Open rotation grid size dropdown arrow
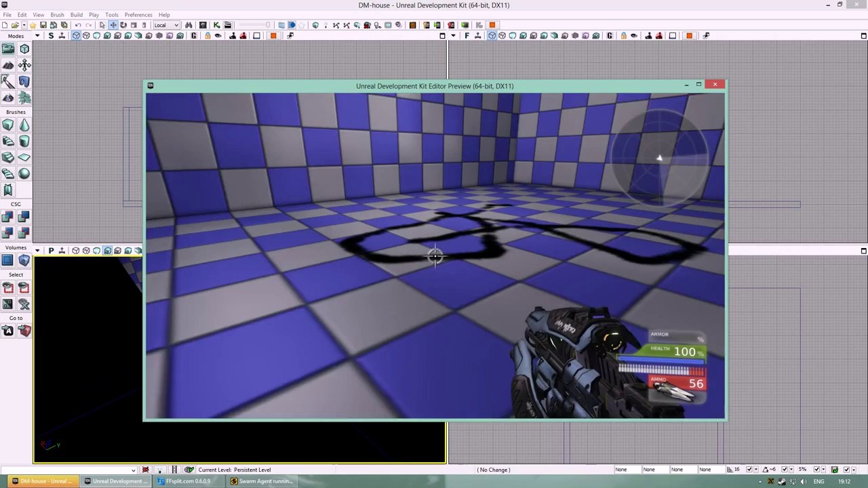Image resolution: width=868 pixels, height=488 pixels. pos(791,470)
